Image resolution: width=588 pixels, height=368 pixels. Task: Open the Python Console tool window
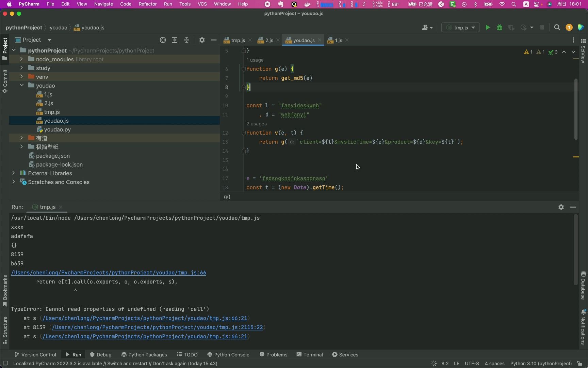coord(228,355)
